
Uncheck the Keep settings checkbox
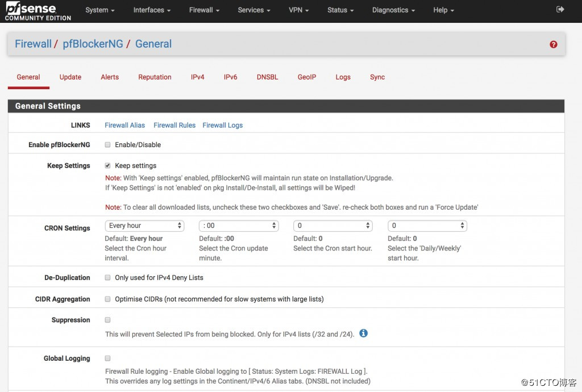(107, 166)
